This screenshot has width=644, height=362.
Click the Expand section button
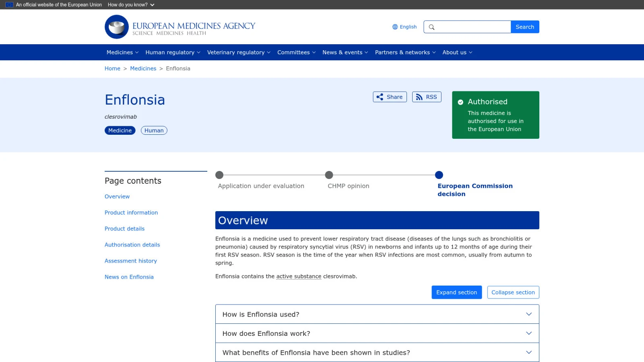[x=456, y=292]
